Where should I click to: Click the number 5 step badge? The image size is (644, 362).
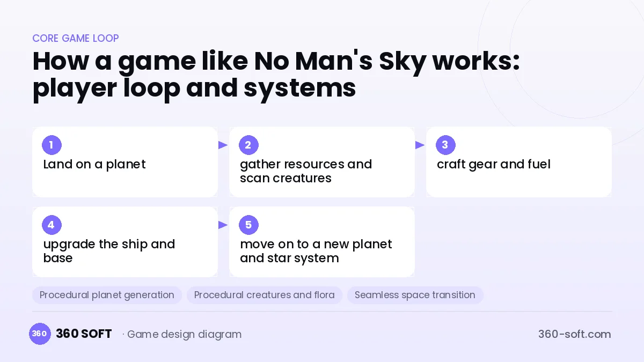click(x=248, y=225)
